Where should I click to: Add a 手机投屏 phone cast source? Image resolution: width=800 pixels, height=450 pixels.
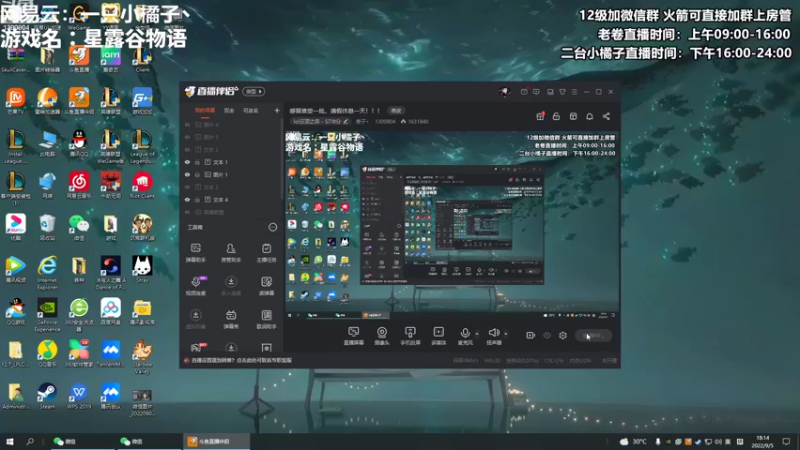click(410, 336)
